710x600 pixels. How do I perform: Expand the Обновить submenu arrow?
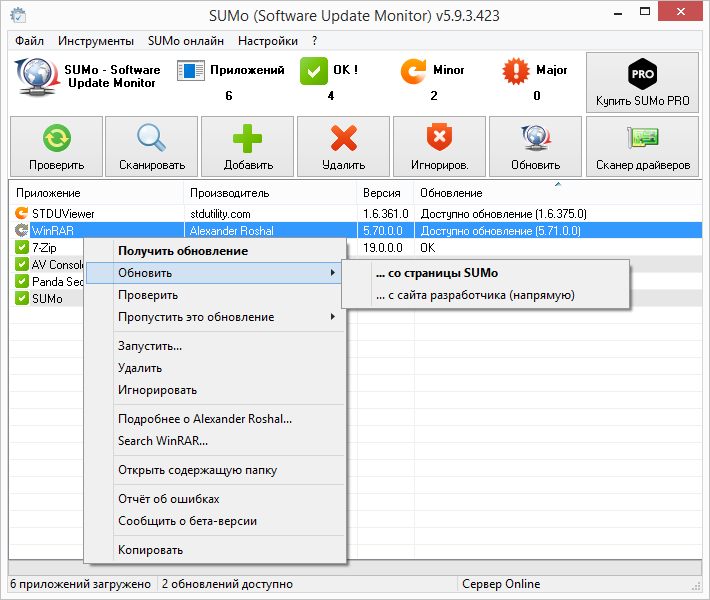pos(333,273)
